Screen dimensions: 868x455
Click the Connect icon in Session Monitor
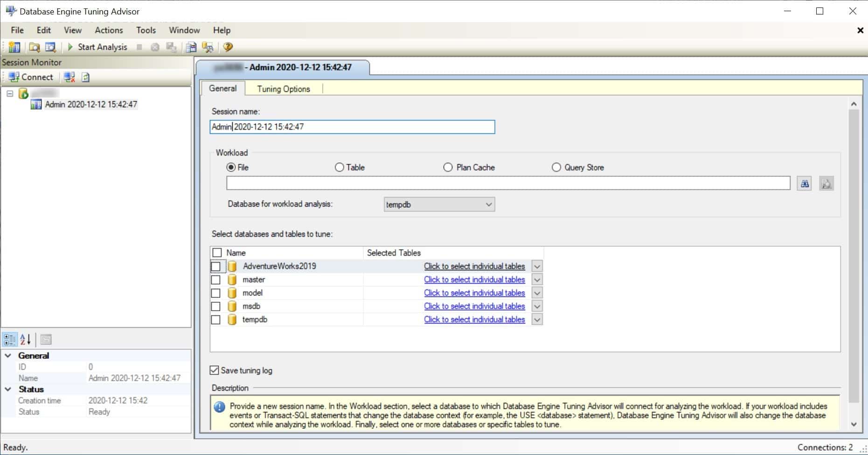[14, 77]
